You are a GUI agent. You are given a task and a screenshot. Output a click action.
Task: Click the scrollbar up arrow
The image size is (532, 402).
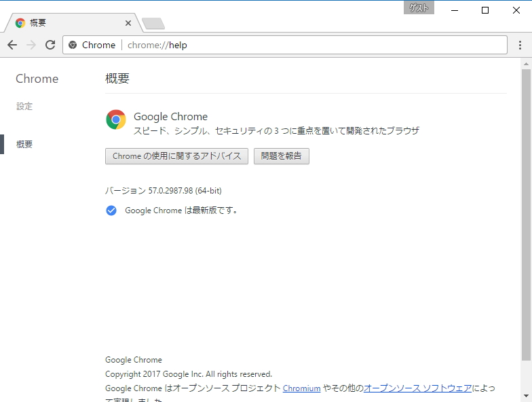[x=526, y=64]
